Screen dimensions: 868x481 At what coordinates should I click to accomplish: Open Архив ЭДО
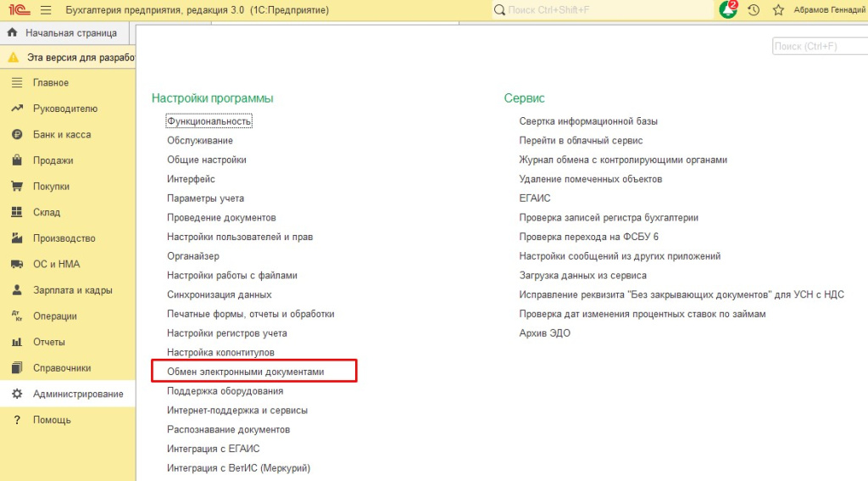[x=545, y=333]
